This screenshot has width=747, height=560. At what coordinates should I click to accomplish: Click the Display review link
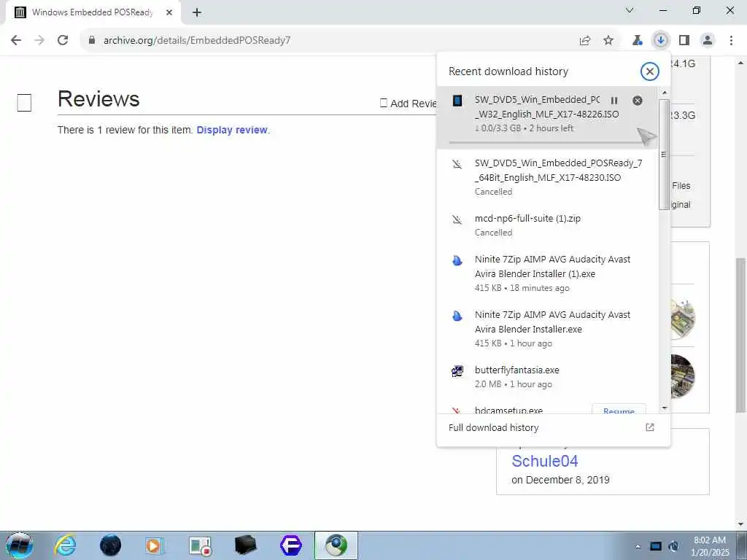coord(232,130)
